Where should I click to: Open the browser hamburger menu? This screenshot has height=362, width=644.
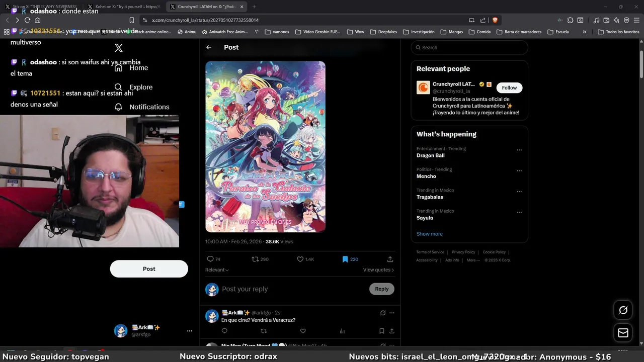pos(636,20)
